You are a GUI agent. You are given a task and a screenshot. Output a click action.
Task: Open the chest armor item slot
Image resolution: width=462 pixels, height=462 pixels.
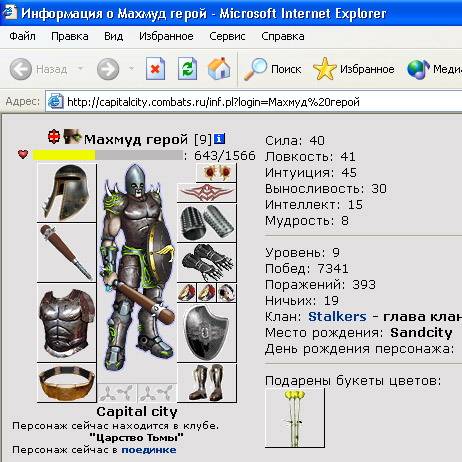tap(67, 322)
